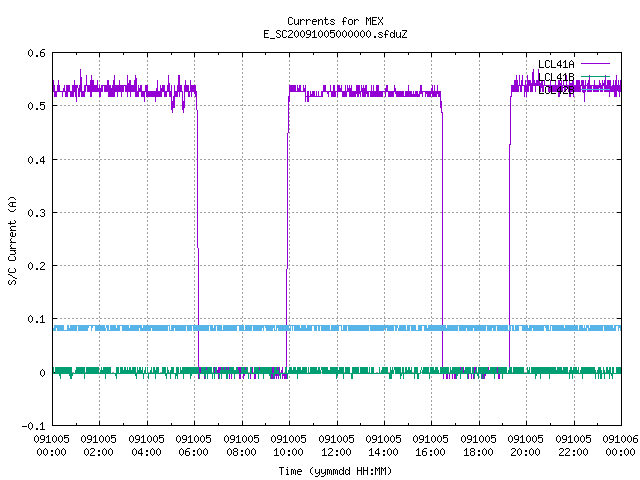Select the LCL41B legend label
This screenshot has width=640, height=480.
pyautogui.click(x=556, y=77)
